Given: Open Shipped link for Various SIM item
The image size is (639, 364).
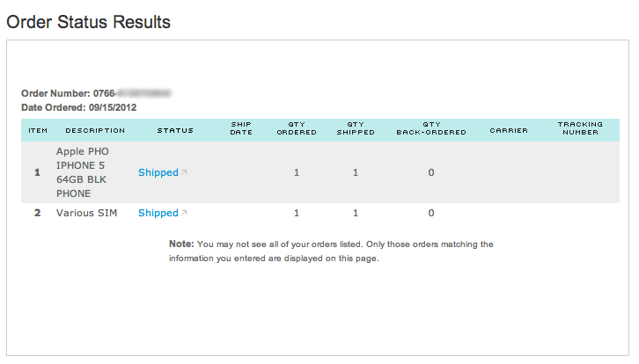Looking at the screenshot, I should [x=158, y=213].
